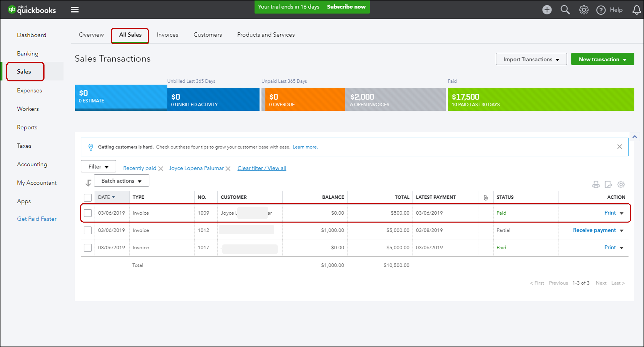Check the box for invoice 1017
This screenshot has width=644, height=347.
pos(88,247)
